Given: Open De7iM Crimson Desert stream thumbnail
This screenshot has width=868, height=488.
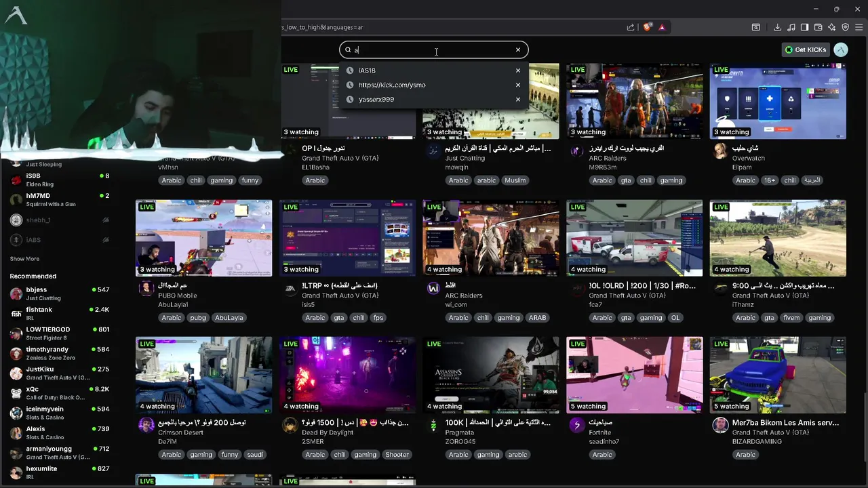Looking at the screenshot, I should pyautogui.click(x=203, y=375).
